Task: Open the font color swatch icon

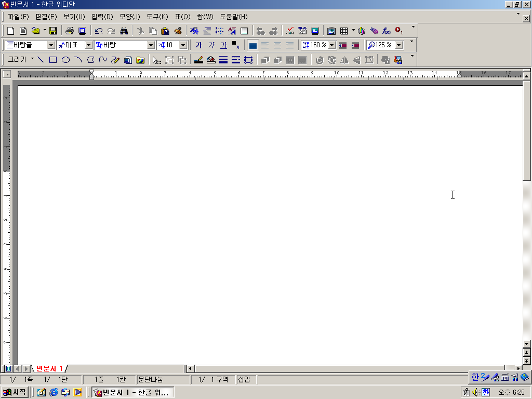Action: point(236,45)
